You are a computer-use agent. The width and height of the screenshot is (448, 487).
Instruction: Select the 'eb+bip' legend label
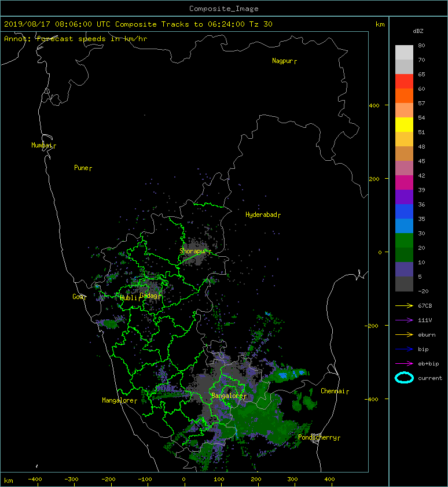click(428, 364)
